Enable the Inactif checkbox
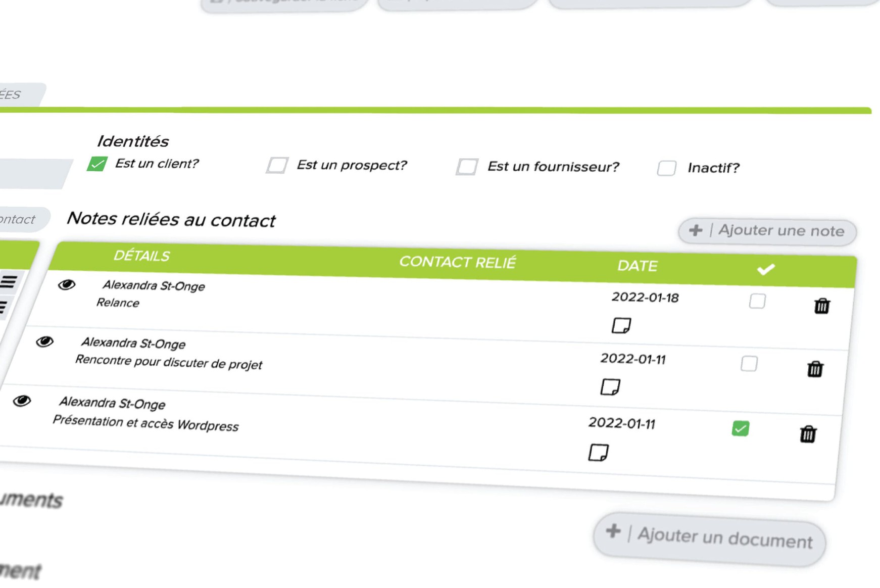This screenshot has width=880, height=588. coord(666,168)
